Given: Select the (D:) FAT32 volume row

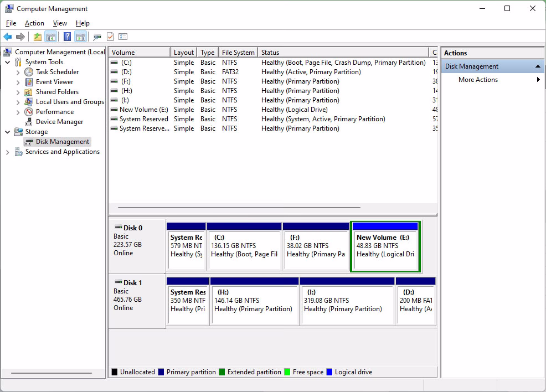Looking at the screenshot, I should pyautogui.click(x=273, y=72).
